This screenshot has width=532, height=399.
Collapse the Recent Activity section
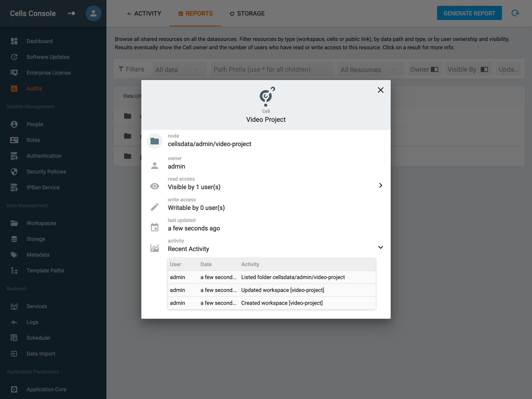click(381, 247)
